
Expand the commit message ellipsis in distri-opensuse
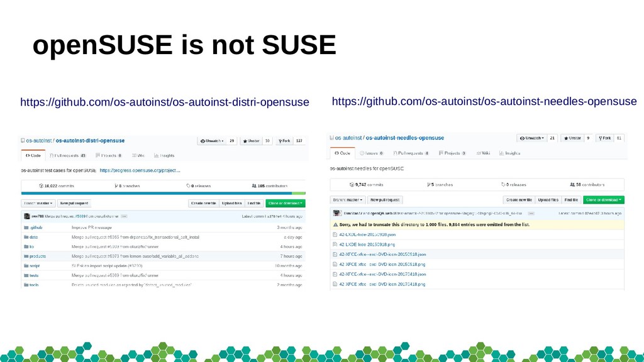click(124, 216)
